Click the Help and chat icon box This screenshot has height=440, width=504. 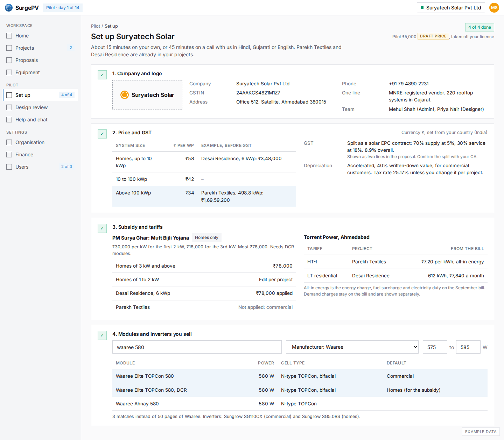9,120
